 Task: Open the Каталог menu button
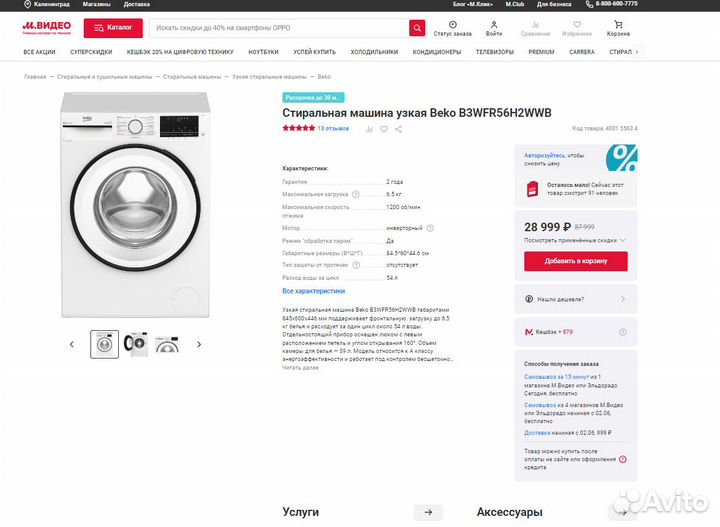(113, 28)
